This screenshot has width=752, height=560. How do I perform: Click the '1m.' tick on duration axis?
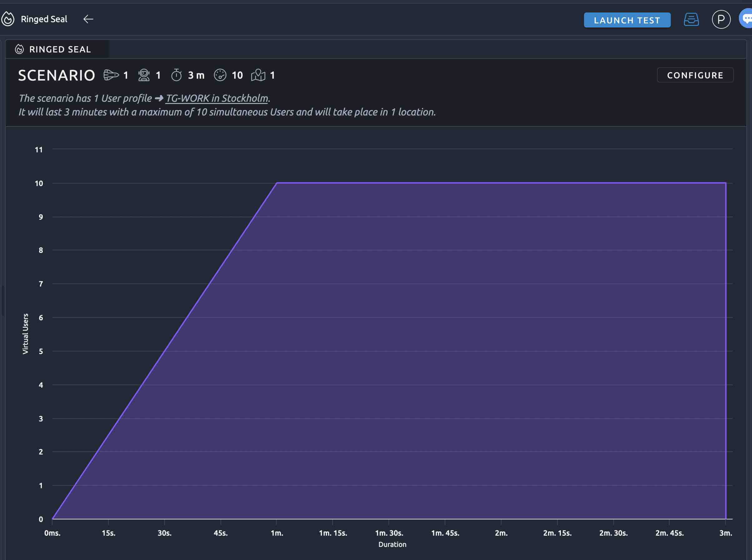(277, 533)
